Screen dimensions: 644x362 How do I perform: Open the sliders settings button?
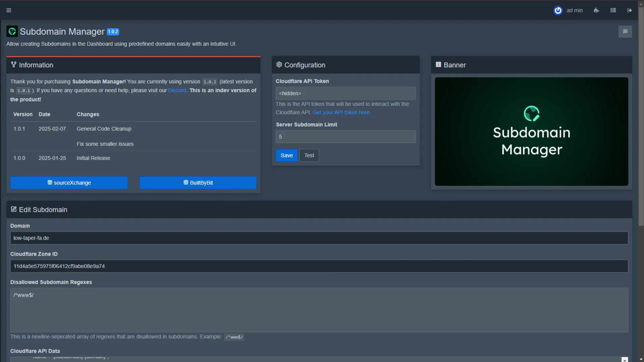click(625, 32)
